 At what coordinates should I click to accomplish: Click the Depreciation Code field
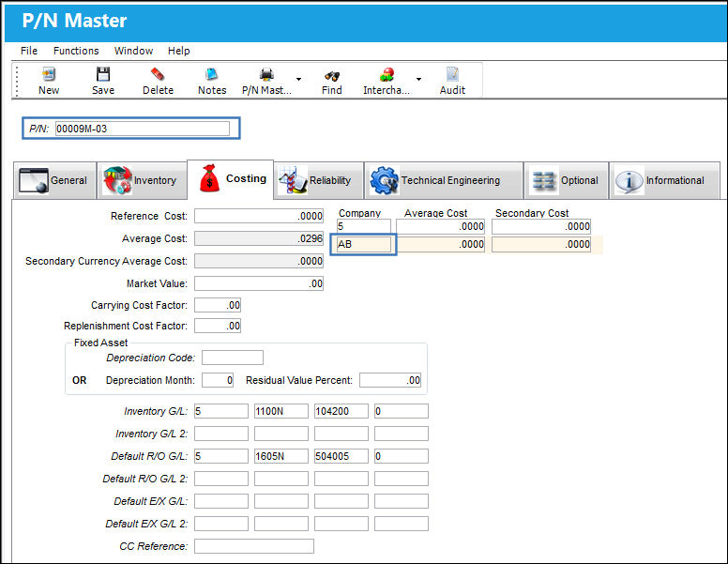(233, 358)
